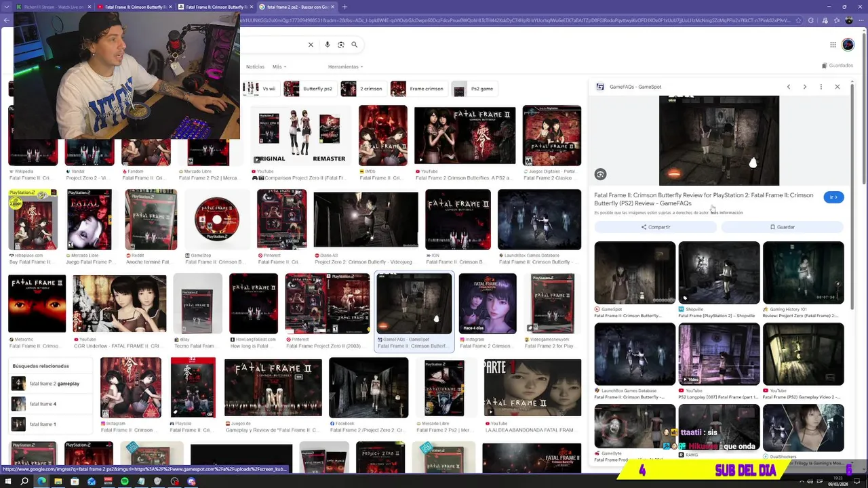
Task: Open Google Lens from the search bar
Action: coord(341,45)
